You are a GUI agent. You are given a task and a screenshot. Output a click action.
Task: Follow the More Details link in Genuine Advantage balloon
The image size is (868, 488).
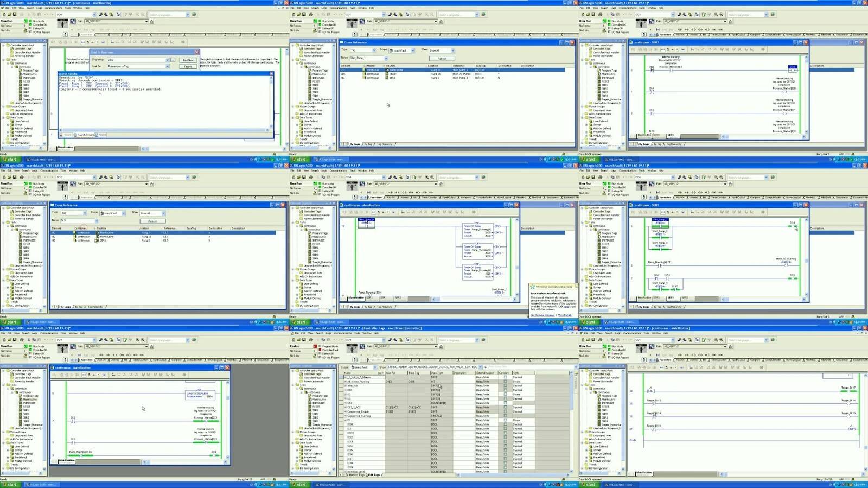pos(565,315)
